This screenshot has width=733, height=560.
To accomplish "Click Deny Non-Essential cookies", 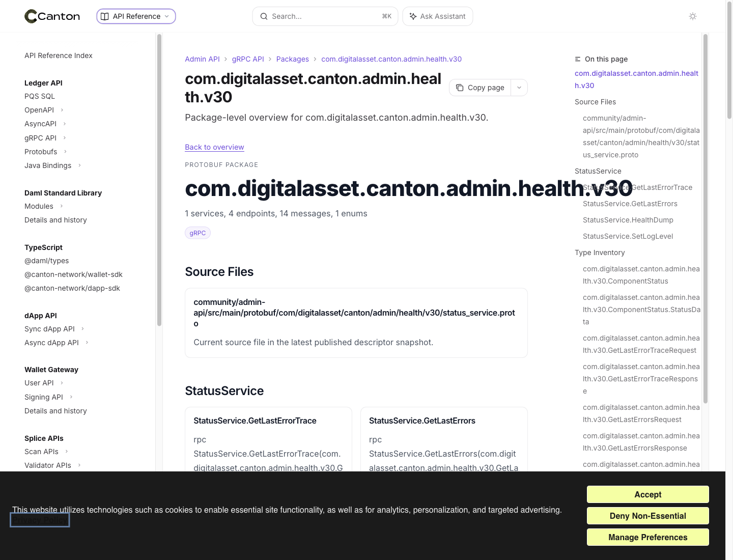I will tap(648, 516).
